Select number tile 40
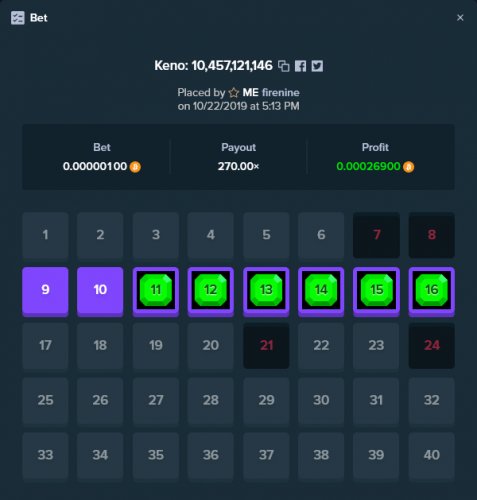 point(432,456)
